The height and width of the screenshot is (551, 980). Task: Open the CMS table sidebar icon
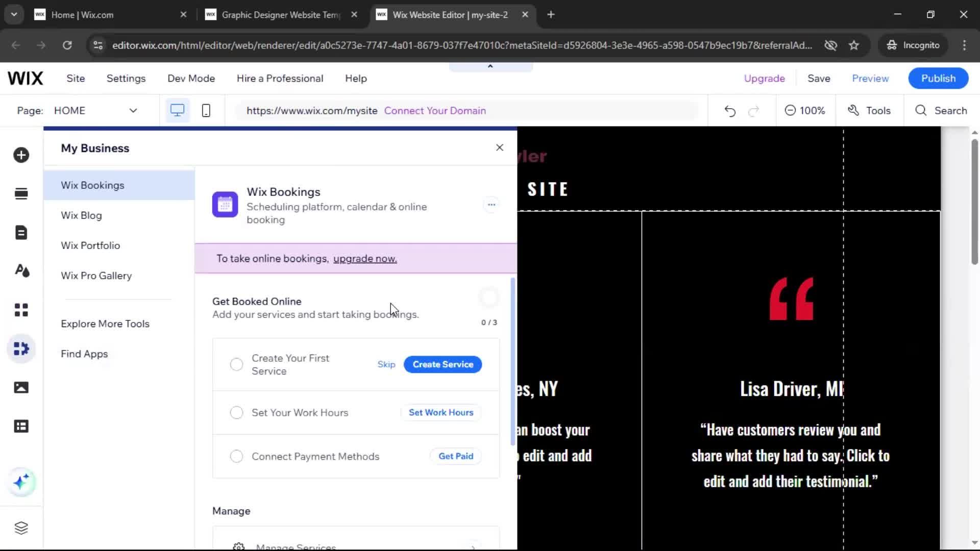(21, 427)
